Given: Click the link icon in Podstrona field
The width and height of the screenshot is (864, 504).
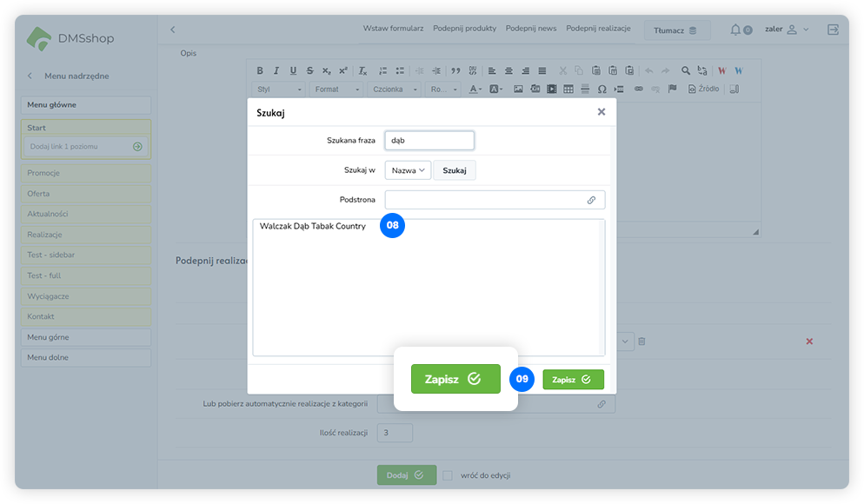Looking at the screenshot, I should (591, 200).
